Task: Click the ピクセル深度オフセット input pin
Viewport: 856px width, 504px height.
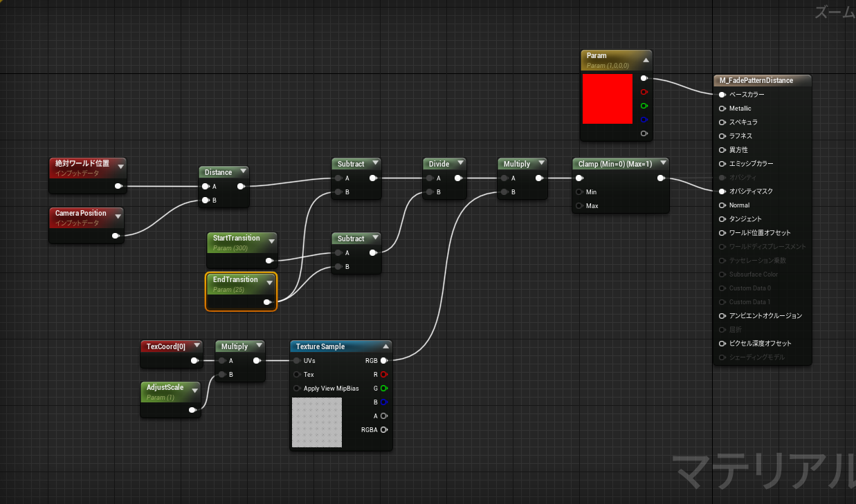Action: point(722,344)
